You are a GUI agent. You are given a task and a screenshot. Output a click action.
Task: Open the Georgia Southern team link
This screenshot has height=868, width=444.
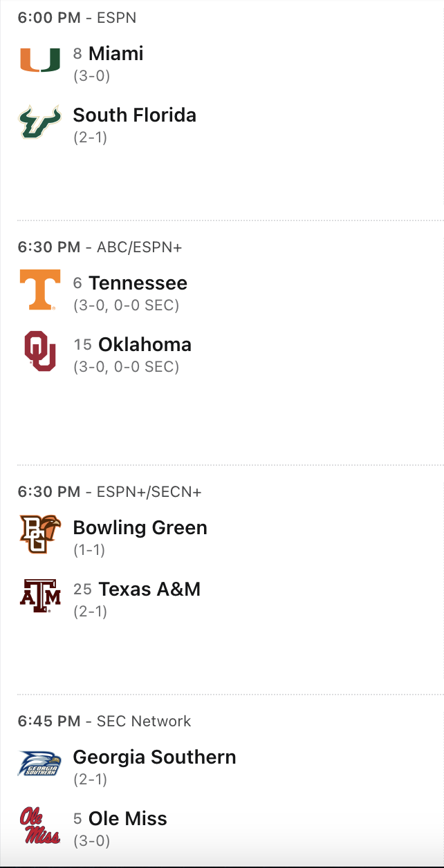[154, 757]
